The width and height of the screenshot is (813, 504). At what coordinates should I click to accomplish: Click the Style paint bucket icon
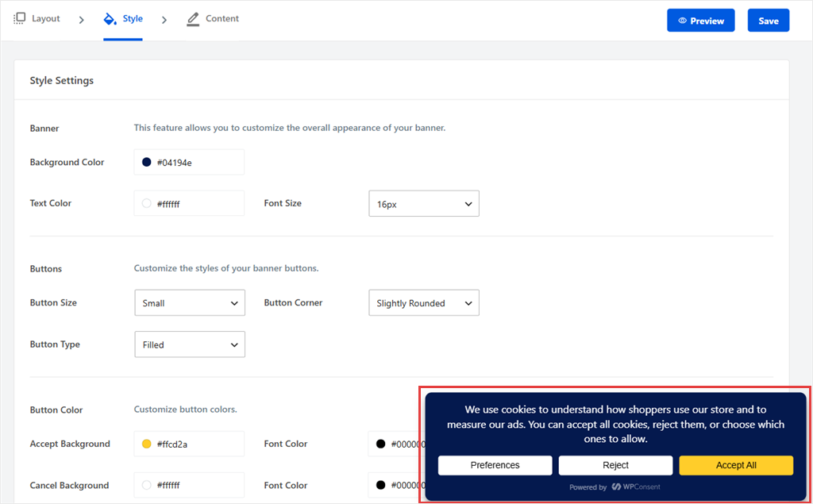pyautogui.click(x=110, y=19)
